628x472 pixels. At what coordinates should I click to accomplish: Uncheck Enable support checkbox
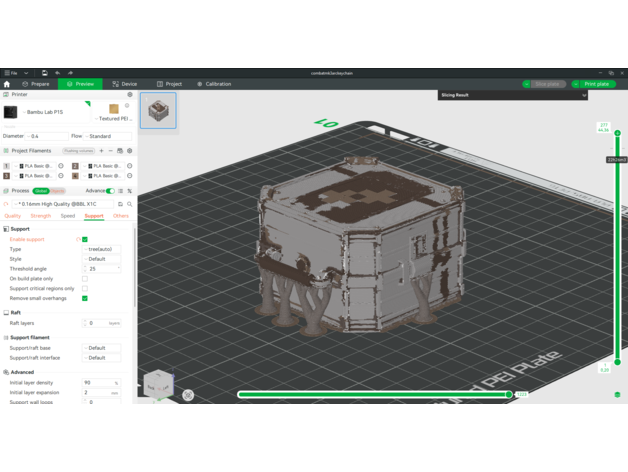tap(85, 240)
